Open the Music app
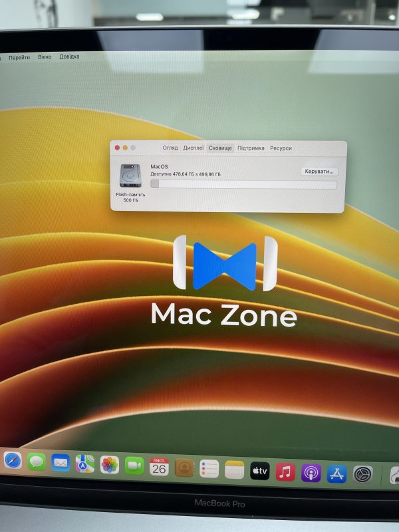The height and width of the screenshot is (532, 399). coord(285,472)
